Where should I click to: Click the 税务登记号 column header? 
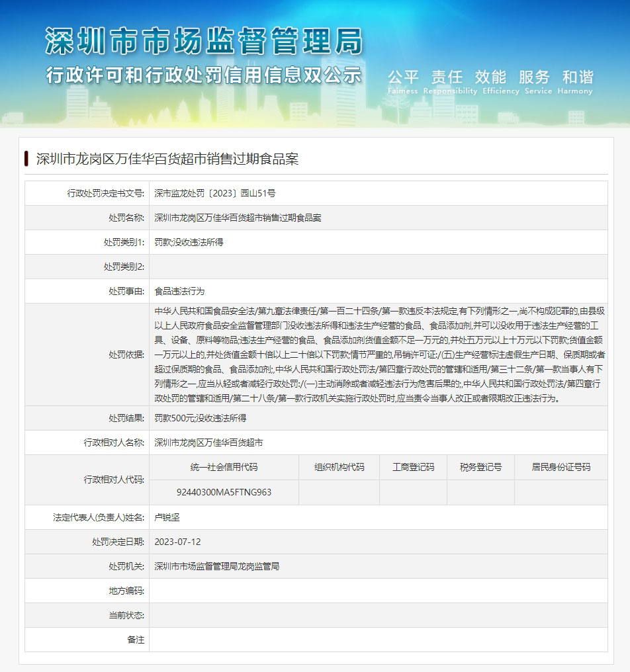pyautogui.click(x=480, y=468)
